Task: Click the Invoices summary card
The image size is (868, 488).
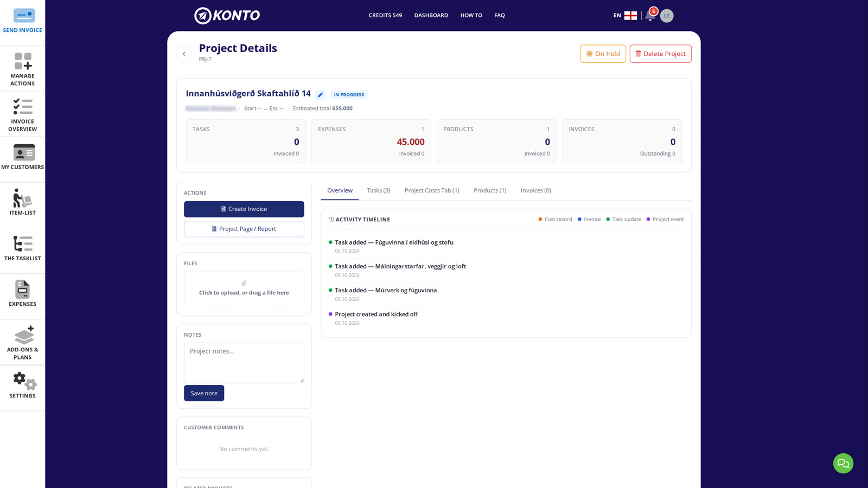Action: tap(622, 141)
